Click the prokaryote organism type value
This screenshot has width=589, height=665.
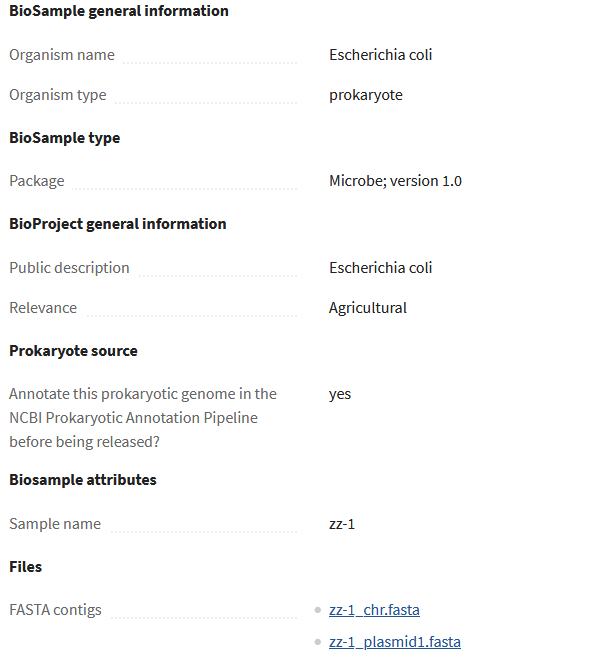(366, 95)
